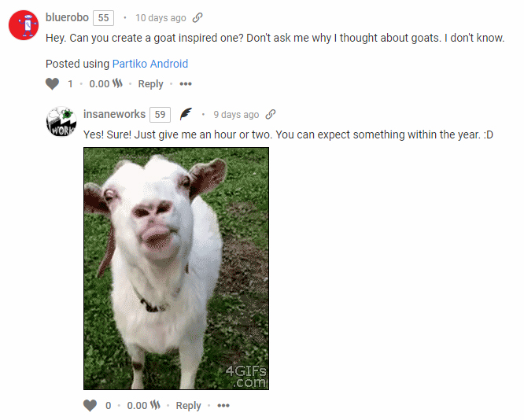Open insaneworks avatar picture

(61, 122)
